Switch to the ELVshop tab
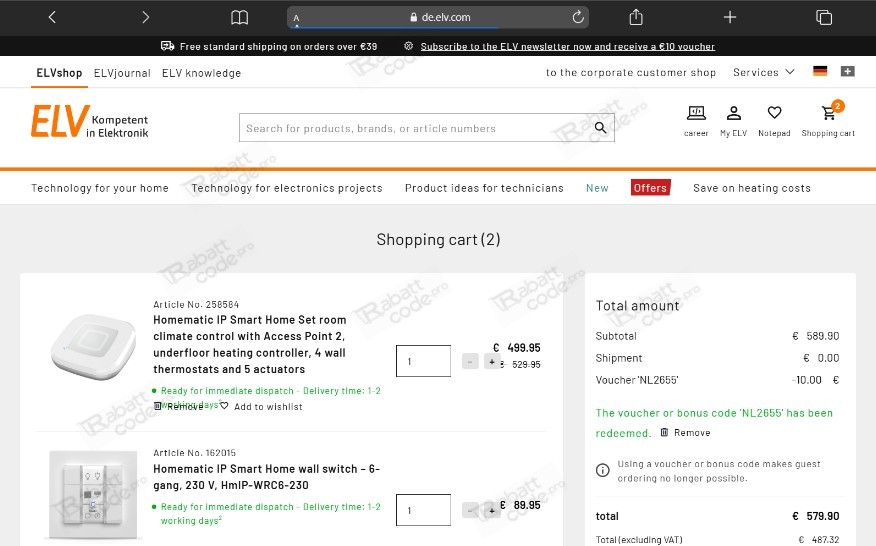This screenshot has height=546, width=876. point(59,73)
